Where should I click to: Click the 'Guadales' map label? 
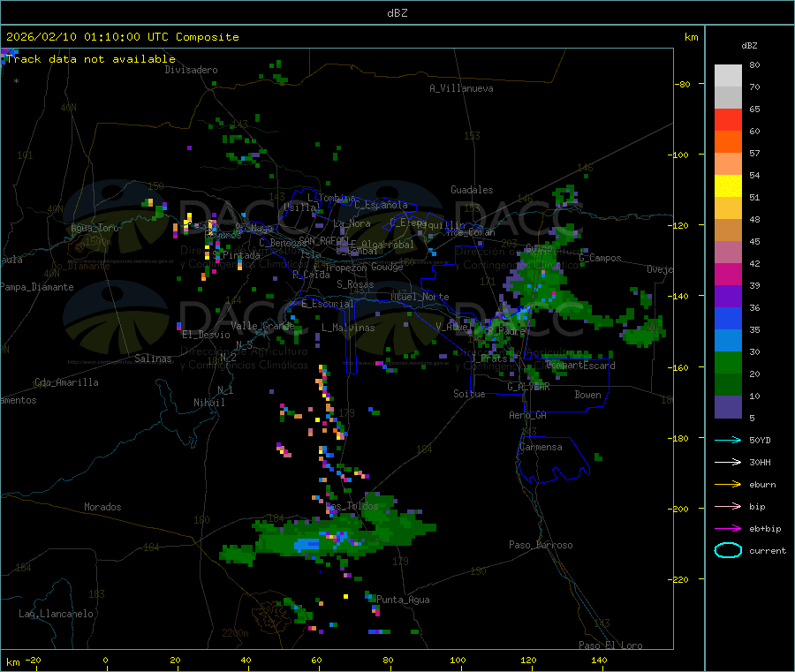click(x=472, y=190)
